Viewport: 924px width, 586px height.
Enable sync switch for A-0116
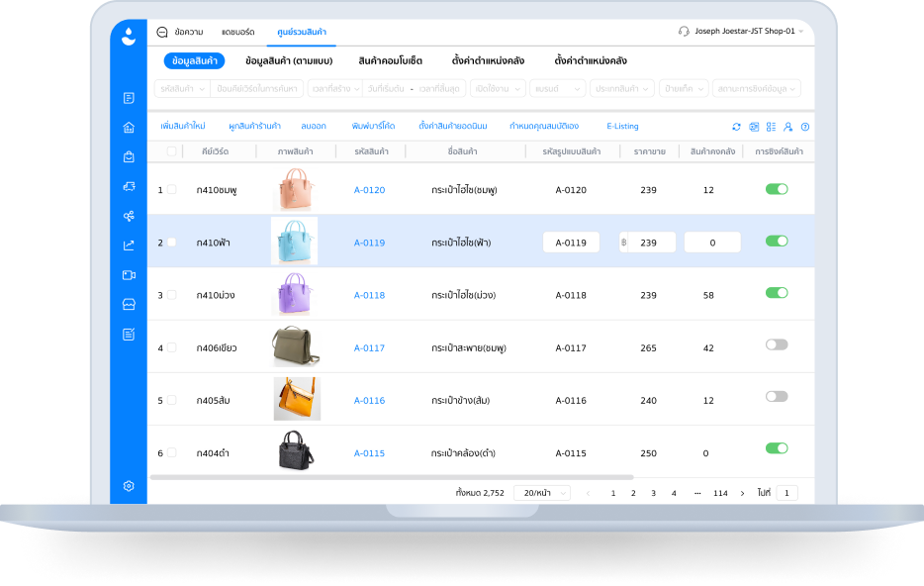(x=776, y=397)
